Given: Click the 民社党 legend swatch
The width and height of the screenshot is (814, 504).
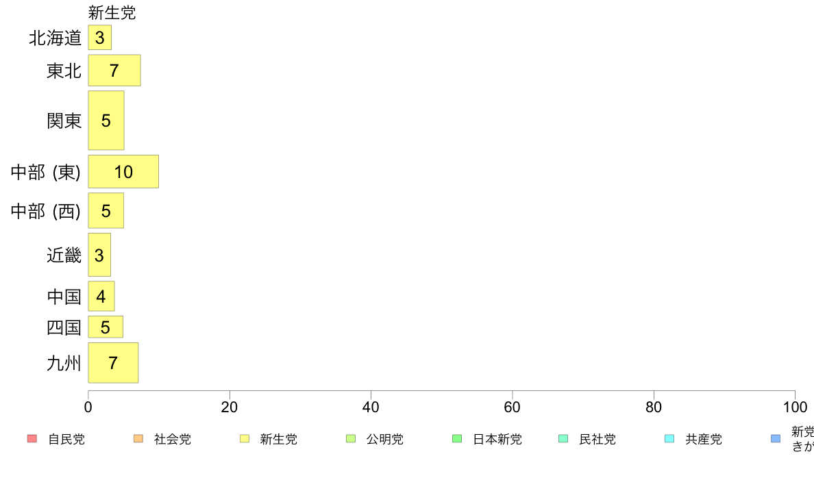Looking at the screenshot, I should point(563,438).
